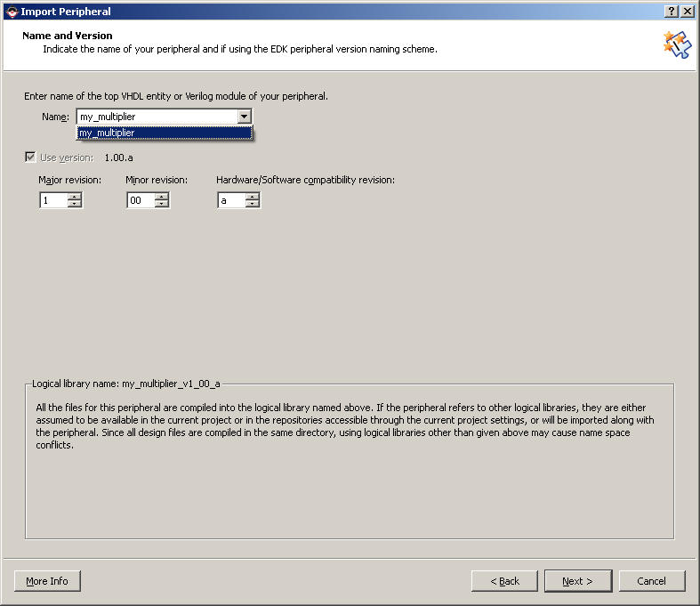The image size is (700, 606).
Task: Cancel the Import Peripheral wizard
Action: (x=652, y=581)
